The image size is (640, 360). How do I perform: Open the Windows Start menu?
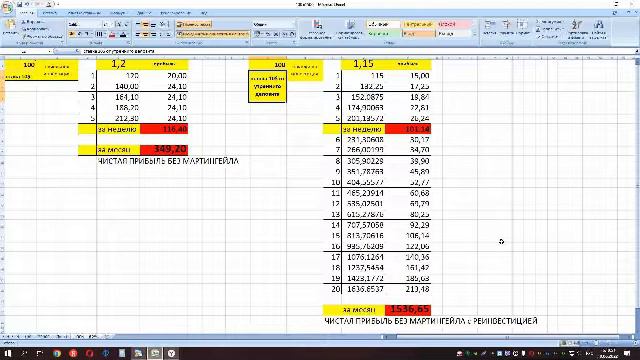tap(8, 353)
